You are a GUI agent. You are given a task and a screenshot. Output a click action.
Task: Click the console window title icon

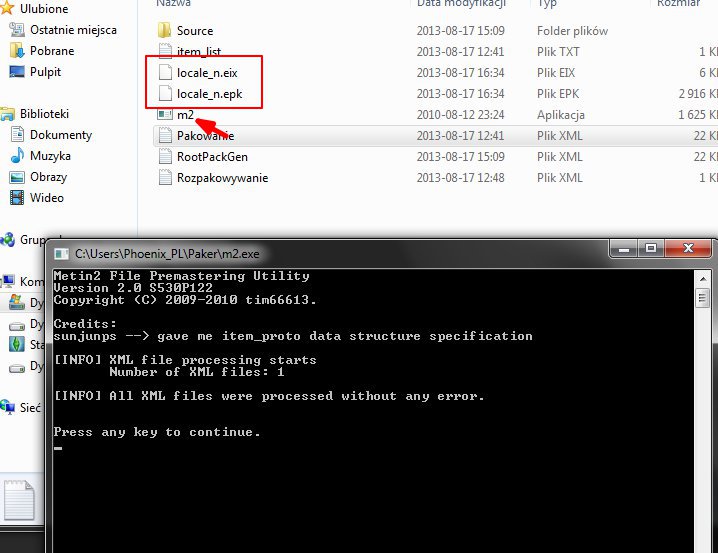(61, 254)
